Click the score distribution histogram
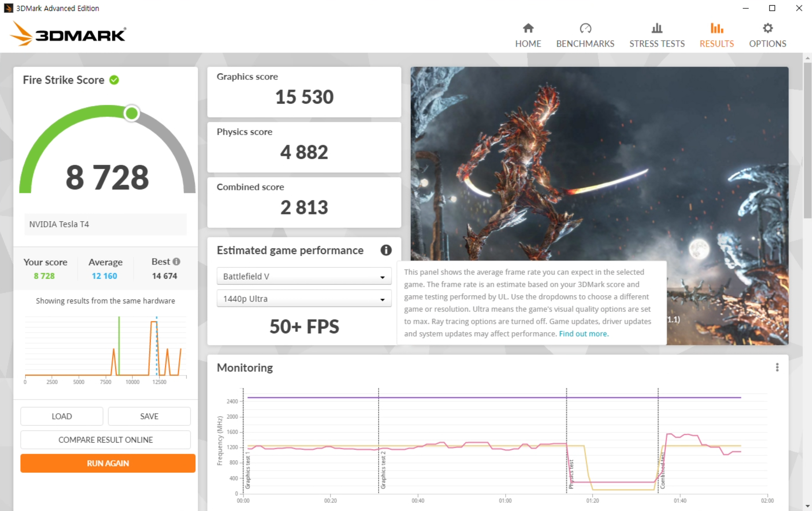The height and width of the screenshot is (511, 812). (106, 347)
